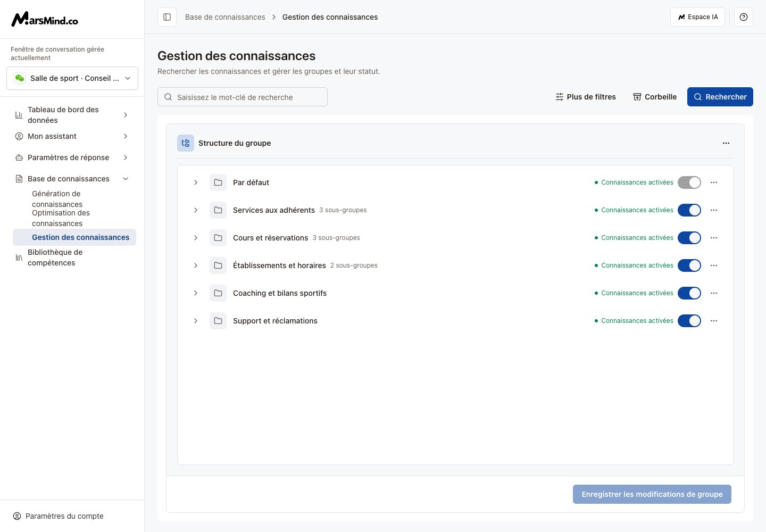Viewport: 766px width, 532px height.
Task: Open Tableau de bord des données menu
Action: (x=72, y=115)
